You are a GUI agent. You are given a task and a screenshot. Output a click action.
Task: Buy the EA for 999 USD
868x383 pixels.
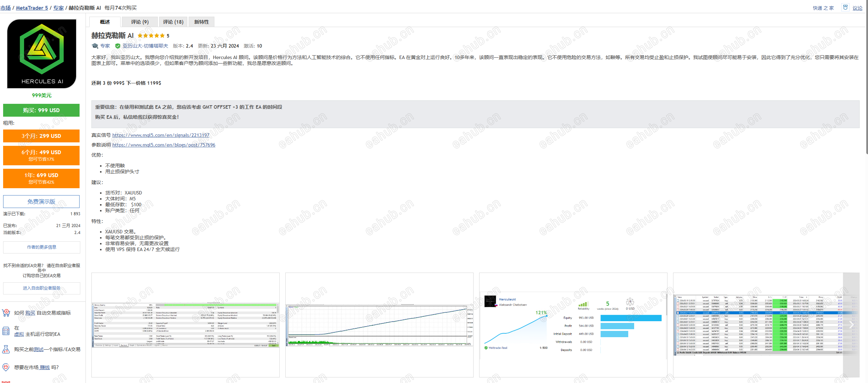coord(41,110)
